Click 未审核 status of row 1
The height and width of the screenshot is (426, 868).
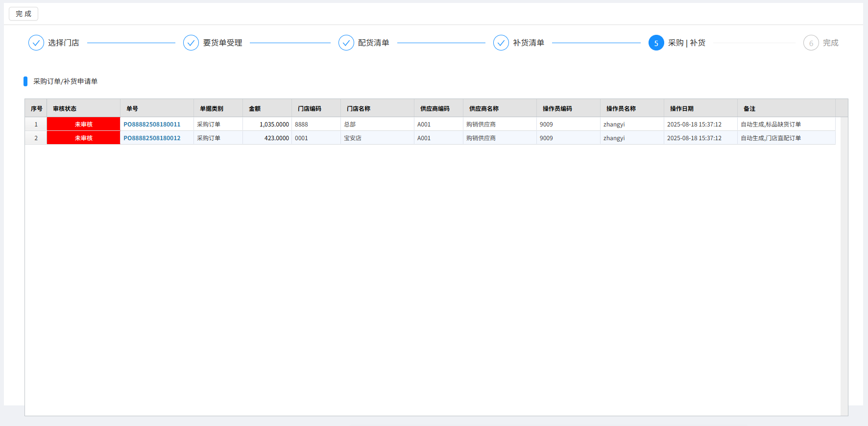84,124
